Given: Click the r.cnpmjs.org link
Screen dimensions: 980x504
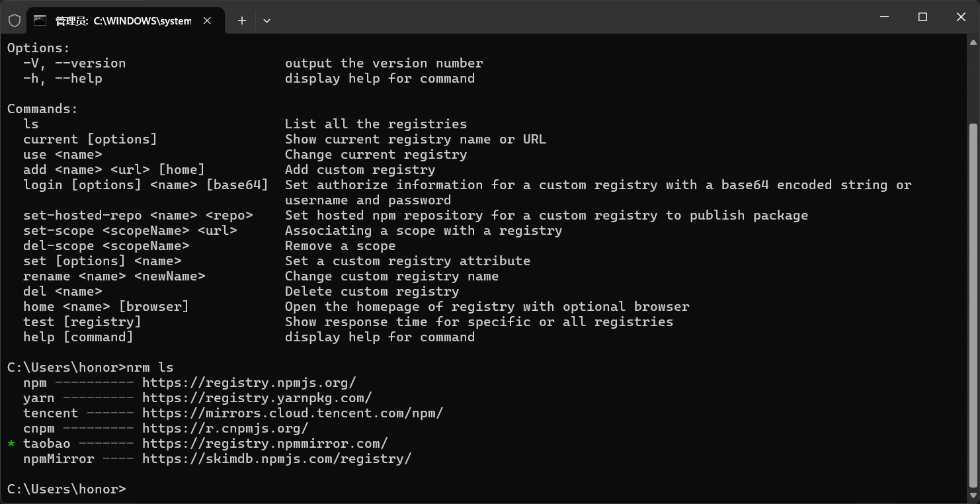Looking at the screenshot, I should tap(225, 428).
